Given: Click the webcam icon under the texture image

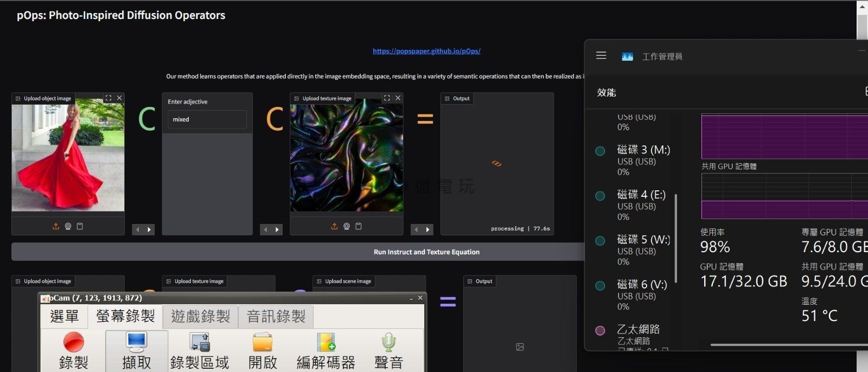Looking at the screenshot, I should (347, 226).
